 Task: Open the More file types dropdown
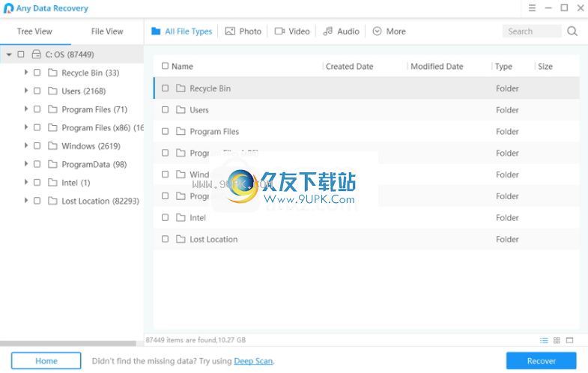point(390,31)
